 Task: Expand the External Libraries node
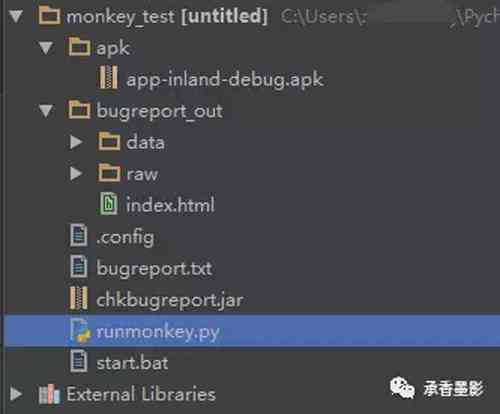point(16,394)
